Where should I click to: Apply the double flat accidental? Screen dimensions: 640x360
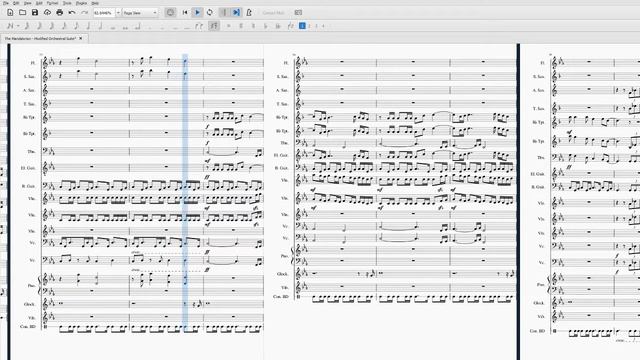pos(278,26)
